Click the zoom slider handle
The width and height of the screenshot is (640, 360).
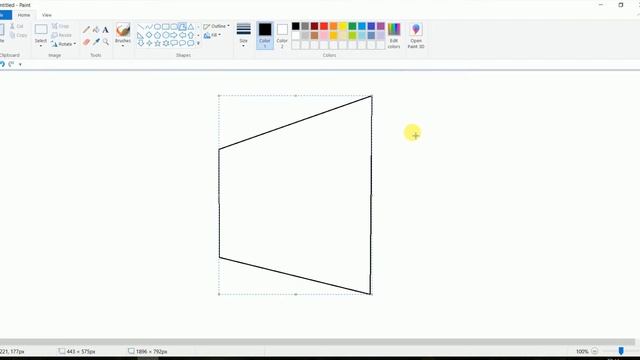pos(621,351)
